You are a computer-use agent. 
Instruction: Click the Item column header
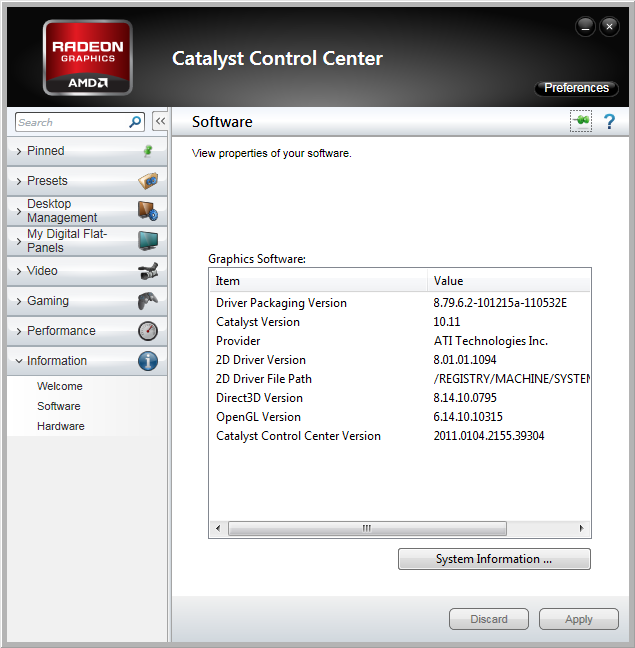coord(318,281)
